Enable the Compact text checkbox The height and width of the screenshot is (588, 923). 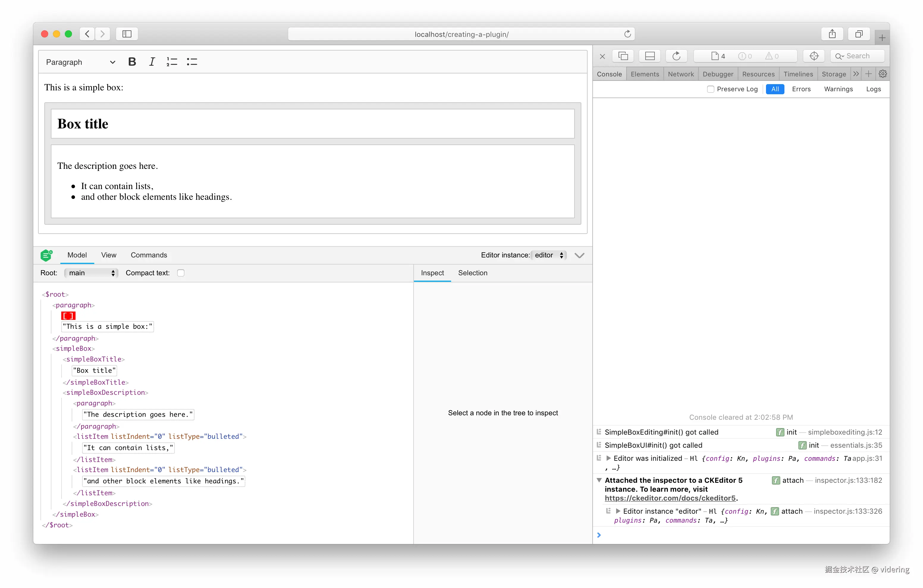pyautogui.click(x=181, y=273)
